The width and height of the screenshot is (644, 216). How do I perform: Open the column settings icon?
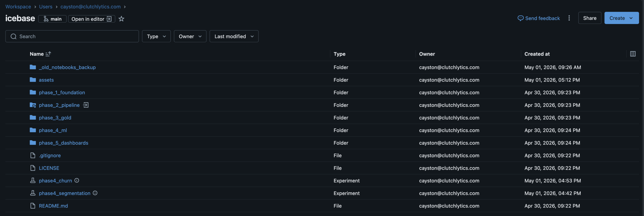click(x=633, y=54)
